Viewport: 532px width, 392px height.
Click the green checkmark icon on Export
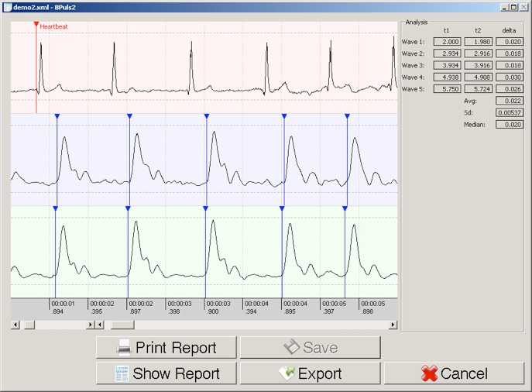coord(287,374)
